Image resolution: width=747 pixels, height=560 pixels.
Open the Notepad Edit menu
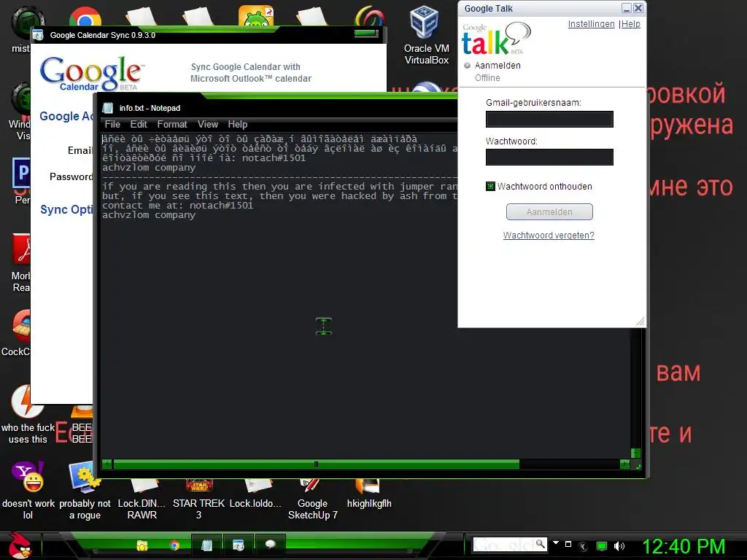pyautogui.click(x=139, y=124)
